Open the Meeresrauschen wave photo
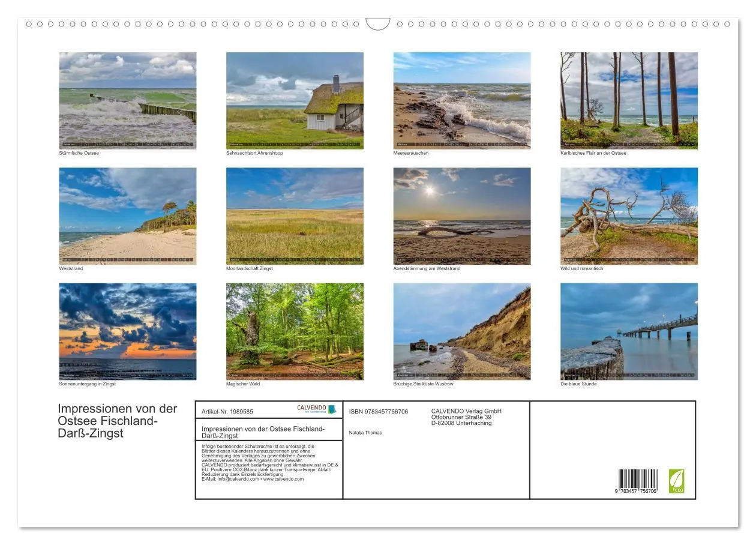756x545 pixels. tap(461, 100)
